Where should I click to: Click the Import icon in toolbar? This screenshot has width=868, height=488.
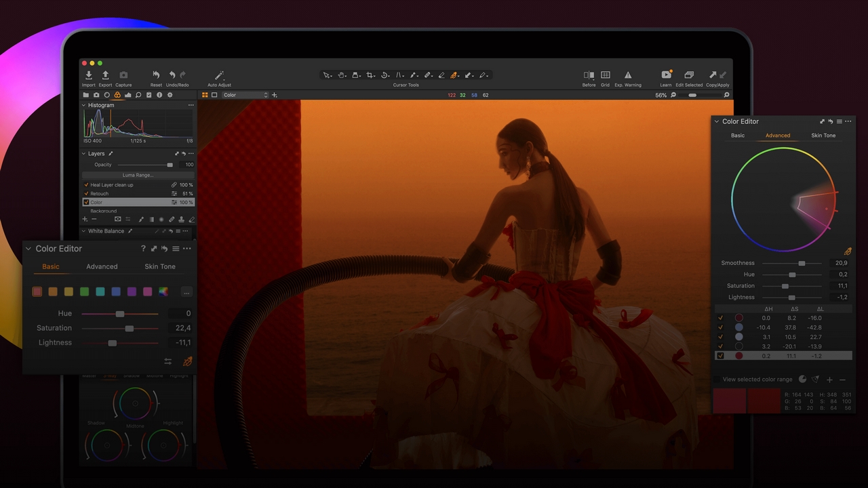(88, 75)
